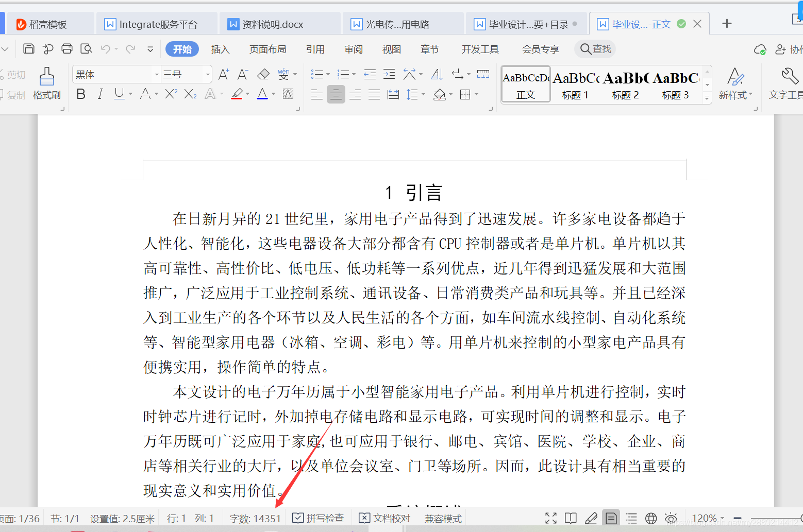Click page indicator 1/36 in status bar
This screenshot has width=803, height=532.
(x=20, y=518)
